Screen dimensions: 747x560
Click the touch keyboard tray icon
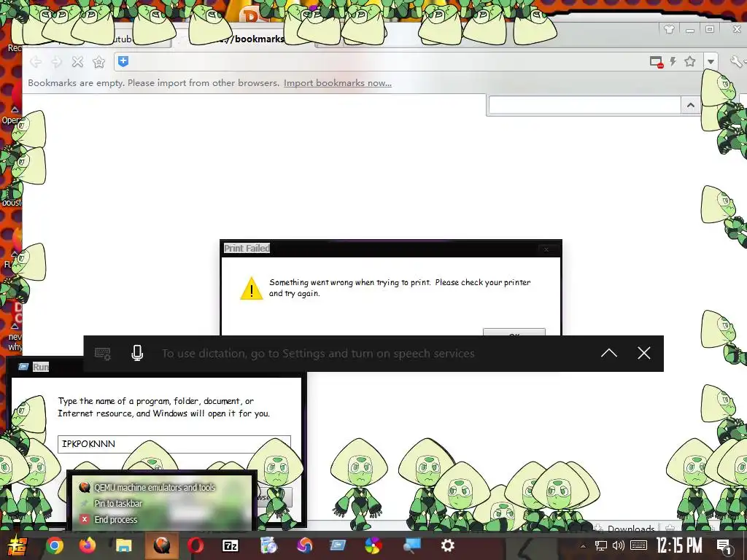click(638, 545)
